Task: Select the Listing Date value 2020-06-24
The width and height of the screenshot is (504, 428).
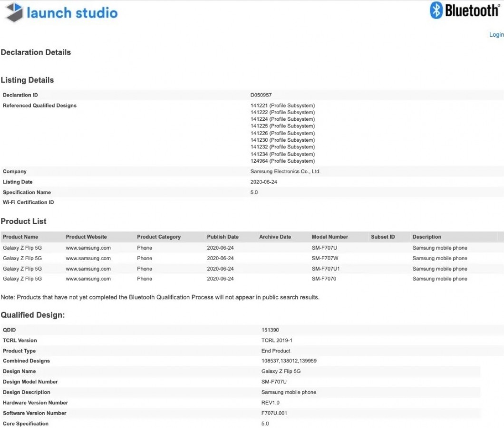Action: pyautogui.click(x=263, y=182)
